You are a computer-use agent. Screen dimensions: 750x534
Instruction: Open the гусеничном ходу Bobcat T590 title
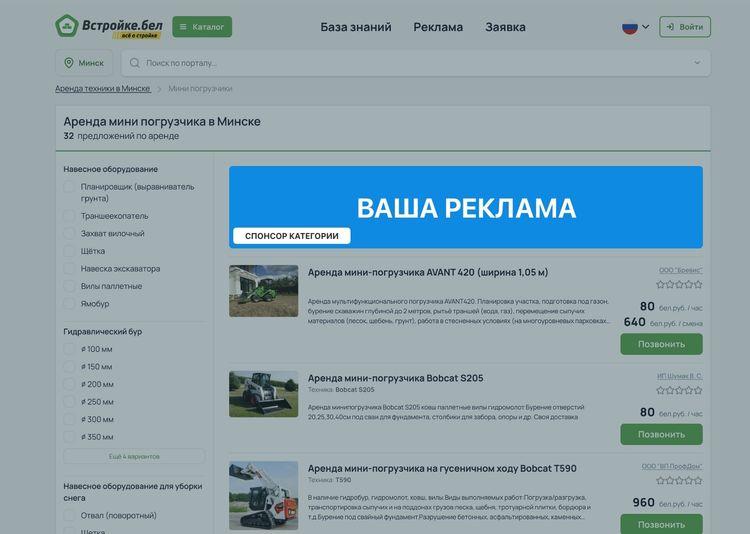tap(442, 468)
